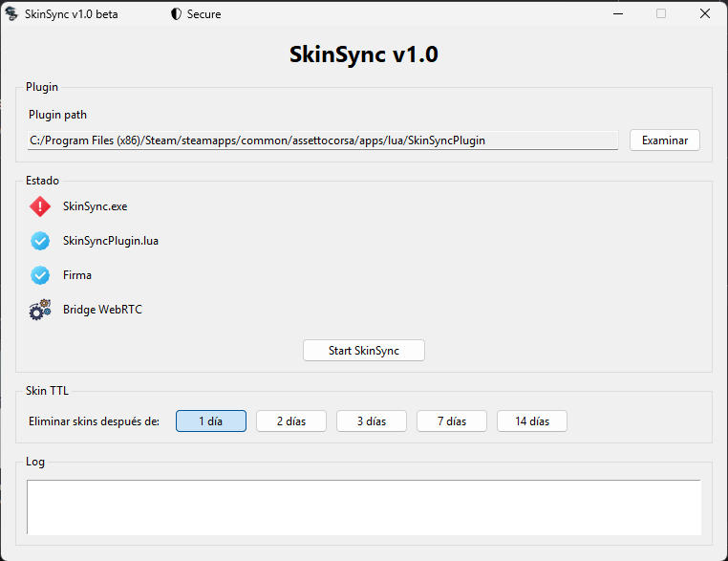Close the SkinSync window
This screenshot has width=728, height=561.
(705, 14)
